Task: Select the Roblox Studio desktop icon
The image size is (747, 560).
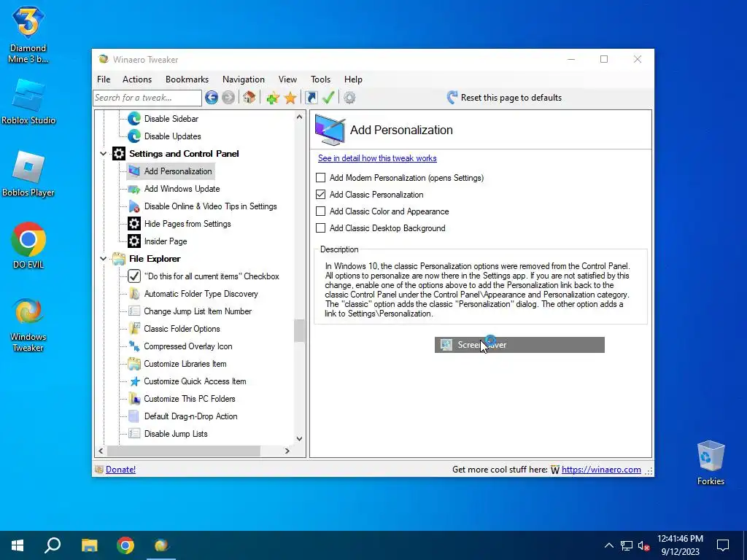Action: [28, 102]
